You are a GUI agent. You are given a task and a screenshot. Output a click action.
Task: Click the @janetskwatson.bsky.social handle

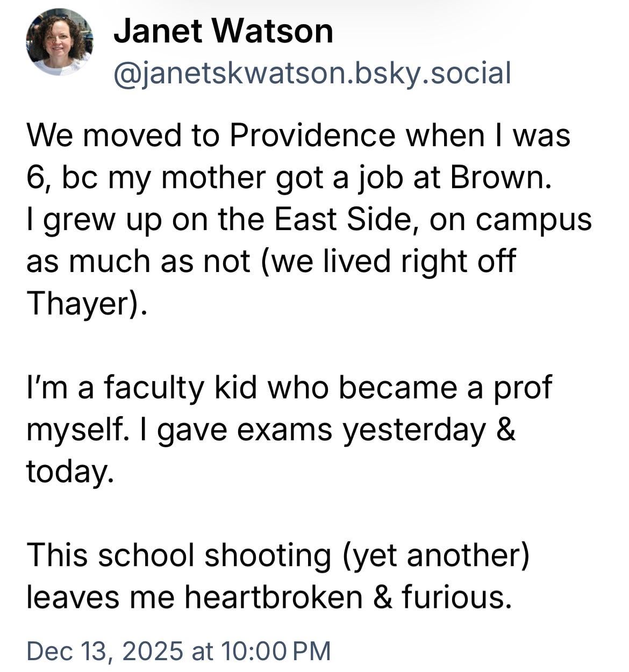[312, 73]
